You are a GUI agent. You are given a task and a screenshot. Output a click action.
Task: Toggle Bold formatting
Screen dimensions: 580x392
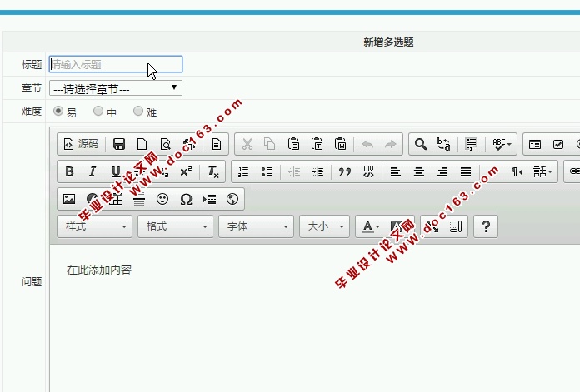(69, 171)
